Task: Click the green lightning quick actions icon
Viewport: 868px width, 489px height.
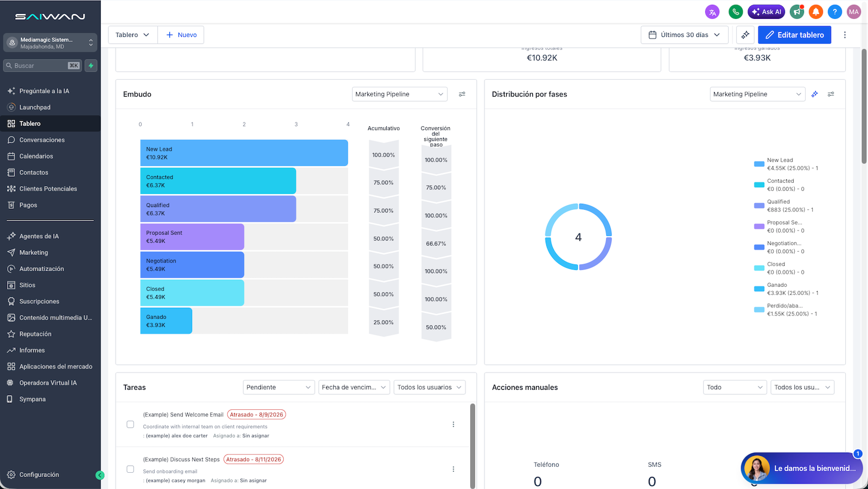Action: (x=91, y=66)
